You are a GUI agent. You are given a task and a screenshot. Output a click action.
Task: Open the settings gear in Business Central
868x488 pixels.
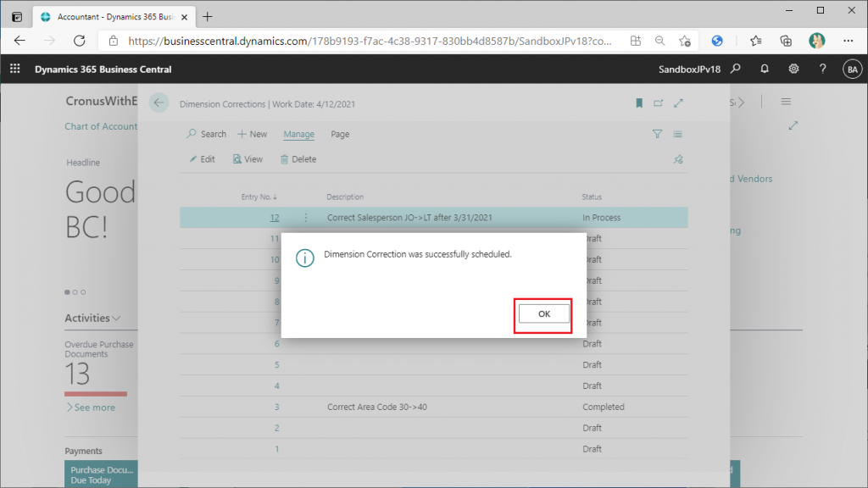[793, 69]
